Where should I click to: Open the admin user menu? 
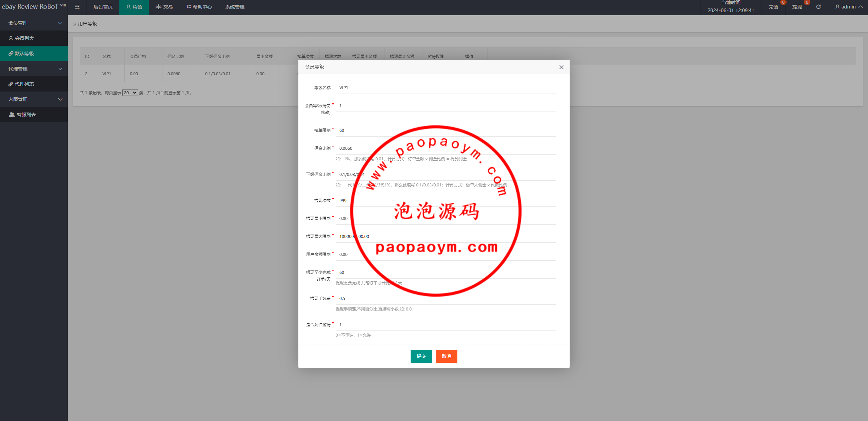pos(849,7)
